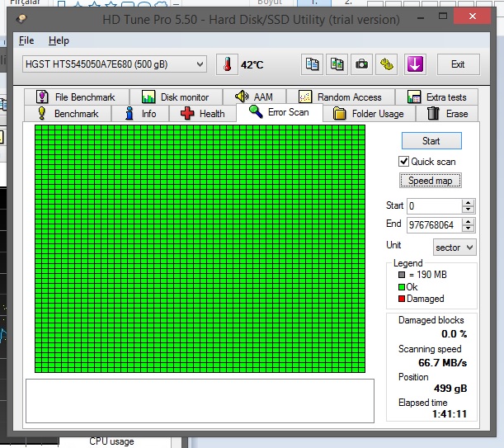Click the Start sector input field

click(x=434, y=205)
